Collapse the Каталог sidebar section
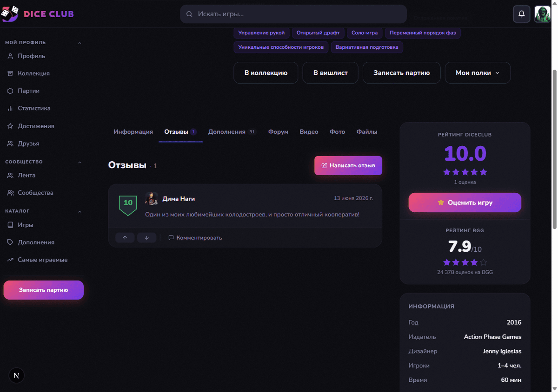The image size is (558, 392). point(80,211)
